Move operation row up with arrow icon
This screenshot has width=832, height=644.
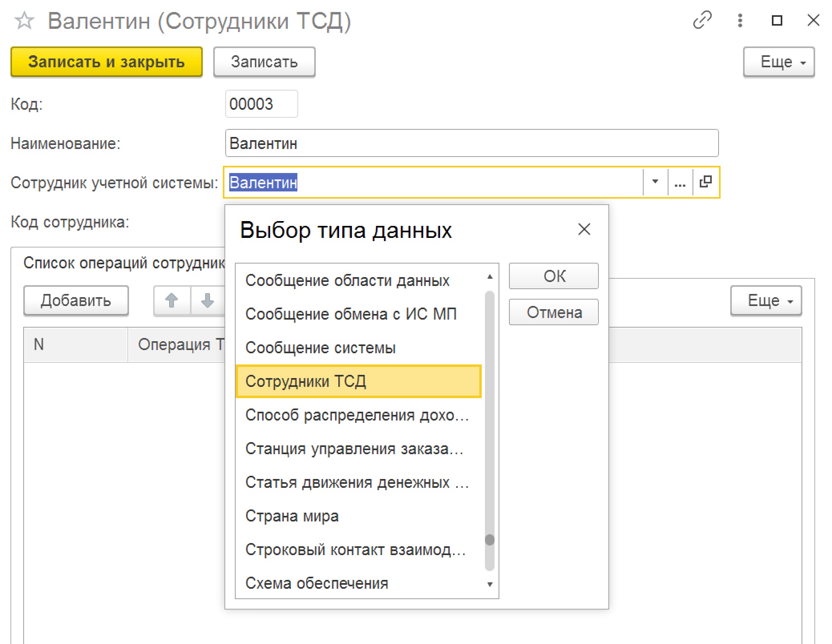[x=172, y=300]
